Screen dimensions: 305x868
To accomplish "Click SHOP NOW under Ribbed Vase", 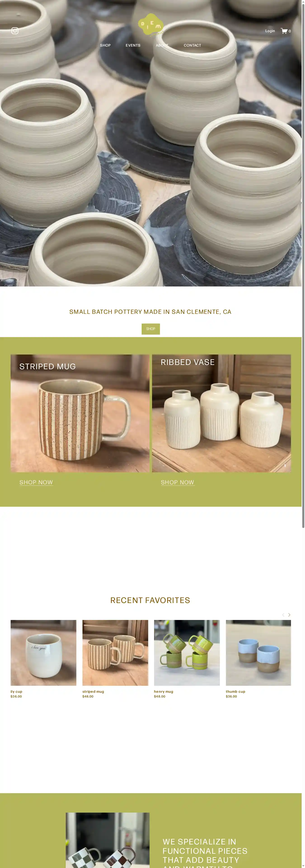I will [x=178, y=482].
